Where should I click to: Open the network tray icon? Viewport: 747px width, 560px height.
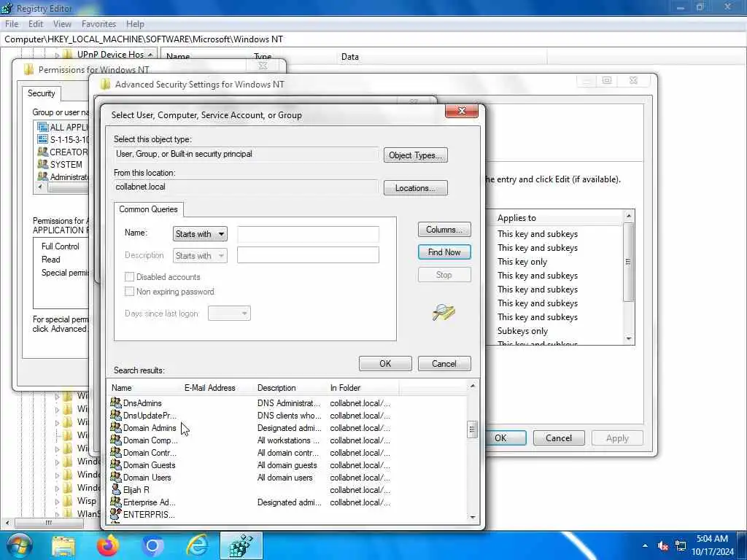[681, 545]
